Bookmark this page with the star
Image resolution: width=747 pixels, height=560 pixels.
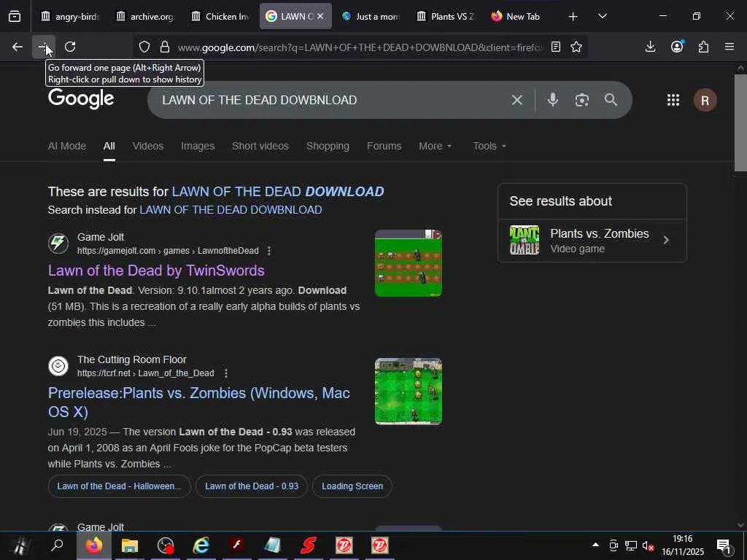coord(576,47)
